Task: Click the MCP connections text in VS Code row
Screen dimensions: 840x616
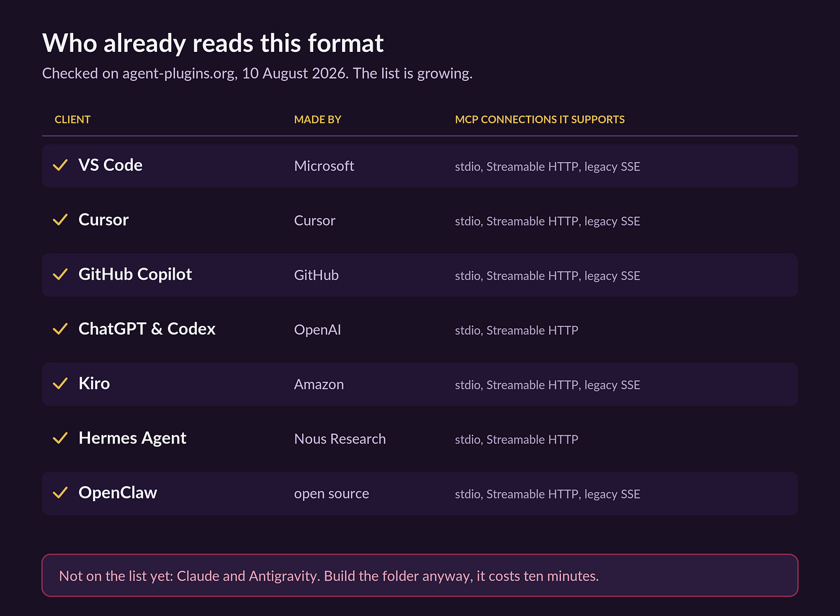Action: pyautogui.click(x=547, y=167)
